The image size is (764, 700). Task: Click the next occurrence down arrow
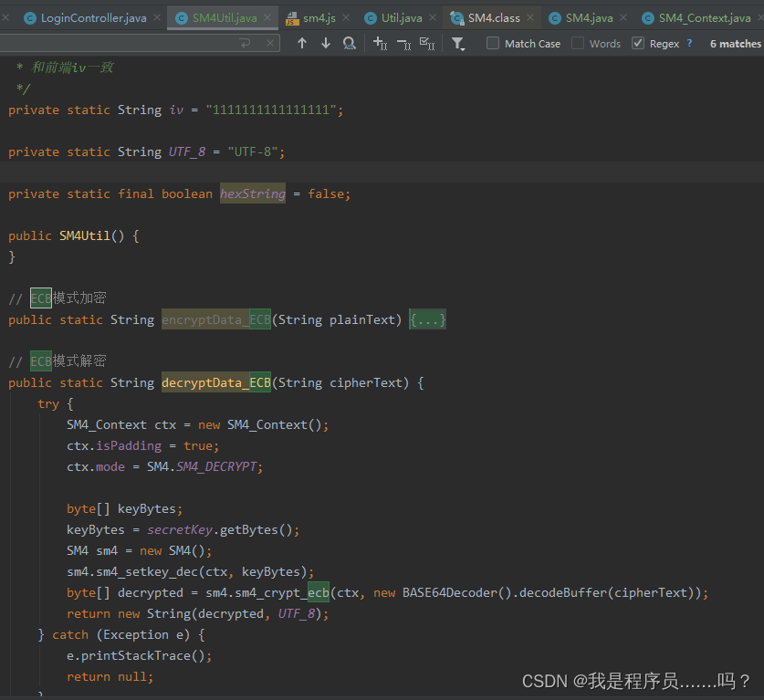(326, 43)
